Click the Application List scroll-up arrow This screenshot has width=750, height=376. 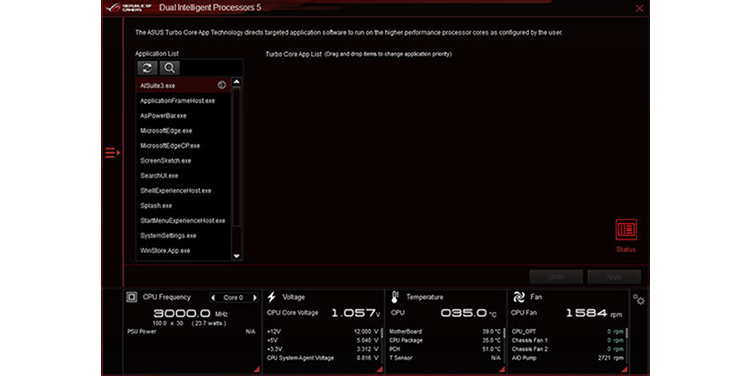(236, 82)
